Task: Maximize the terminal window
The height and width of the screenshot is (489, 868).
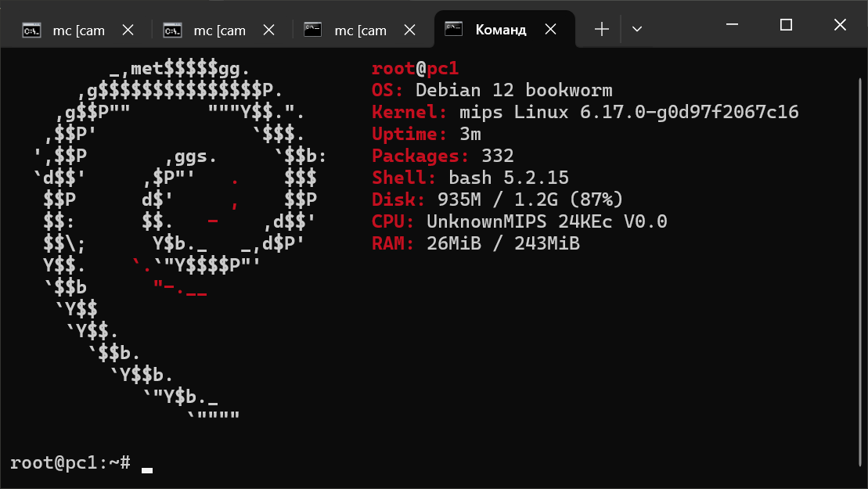Action: point(786,25)
